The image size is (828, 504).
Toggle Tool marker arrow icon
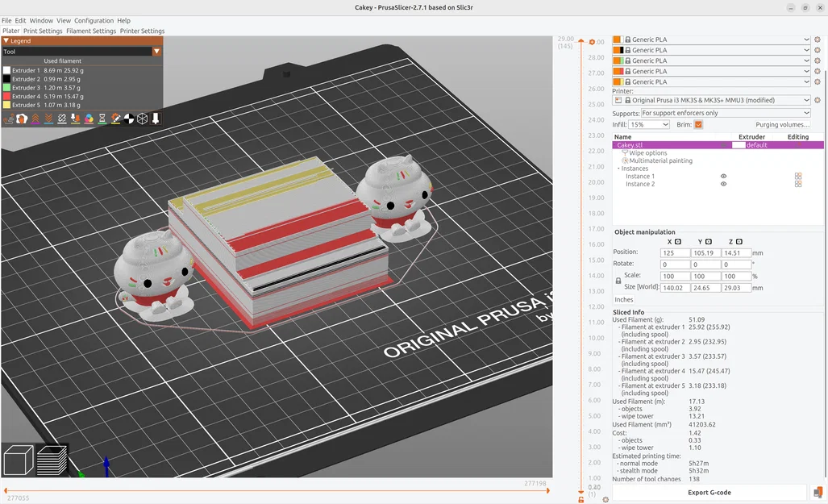(156, 119)
